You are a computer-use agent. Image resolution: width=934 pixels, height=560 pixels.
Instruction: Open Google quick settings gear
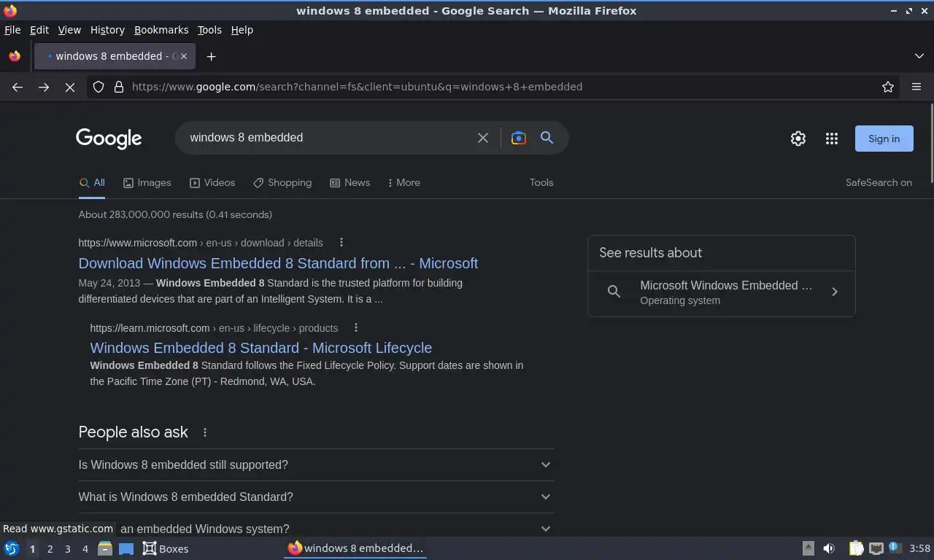point(798,139)
